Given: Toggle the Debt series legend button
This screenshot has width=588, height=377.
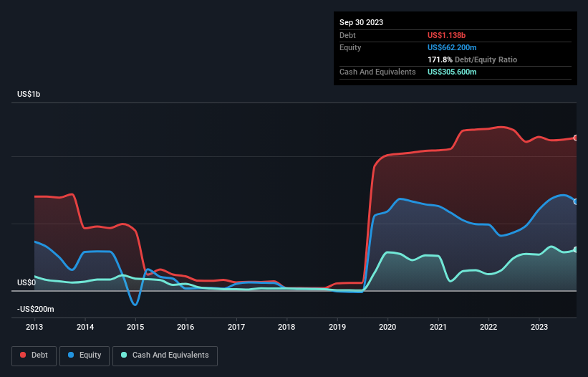Looking at the screenshot, I should 34,355.
